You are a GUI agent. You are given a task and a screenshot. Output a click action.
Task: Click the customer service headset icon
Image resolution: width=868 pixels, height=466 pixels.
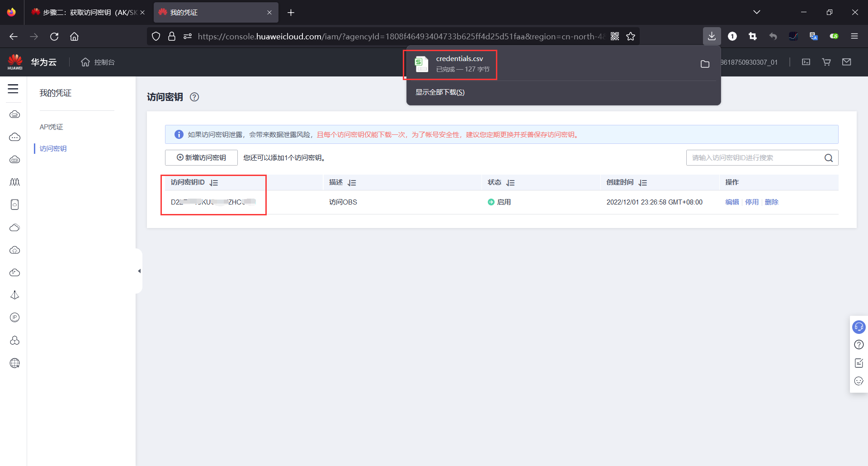point(859,327)
